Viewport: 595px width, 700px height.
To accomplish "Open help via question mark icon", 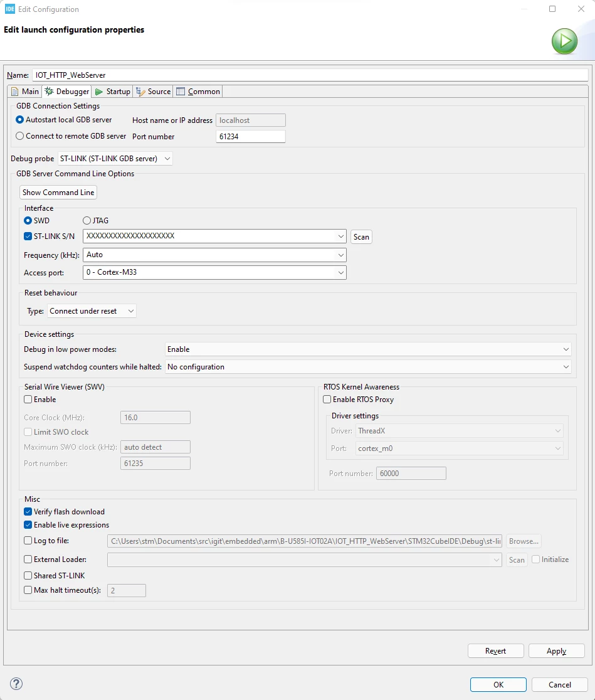I will (x=16, y=684).
